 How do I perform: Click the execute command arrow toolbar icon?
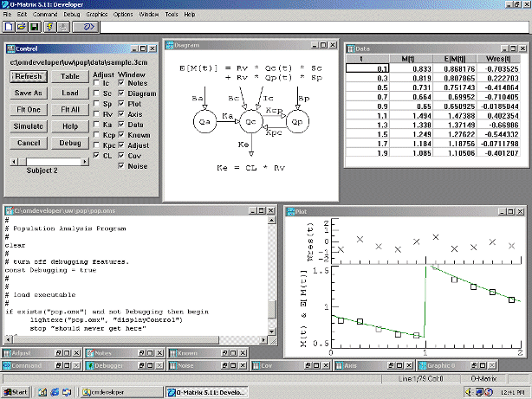86,27
